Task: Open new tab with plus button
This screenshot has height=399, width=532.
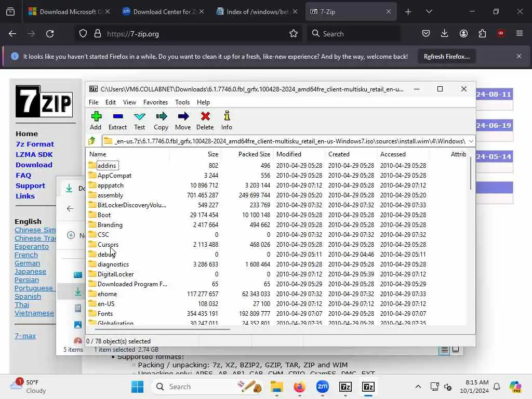Action: tap(408, 12)
